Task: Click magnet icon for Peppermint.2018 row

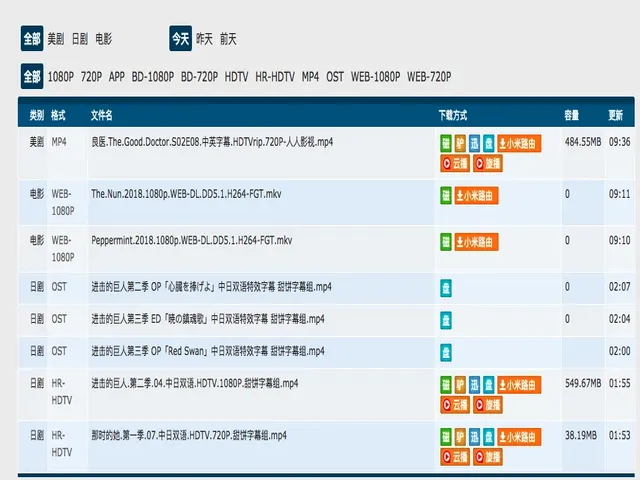Action: (x=446, y=242)
